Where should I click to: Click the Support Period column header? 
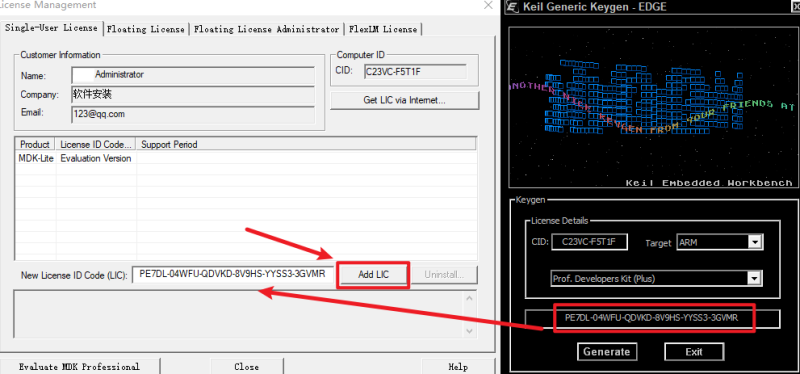coord(306,144)
